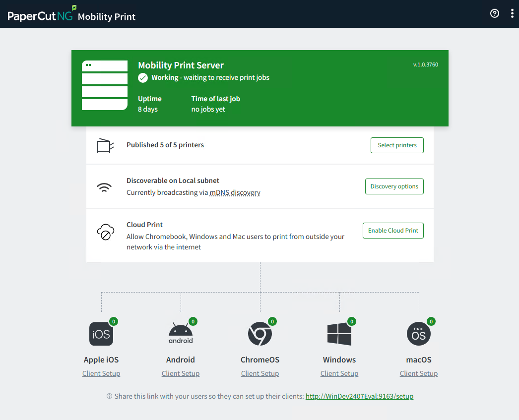
Task: Click the printer icon beside Published printers
Action: click(105, 145)
